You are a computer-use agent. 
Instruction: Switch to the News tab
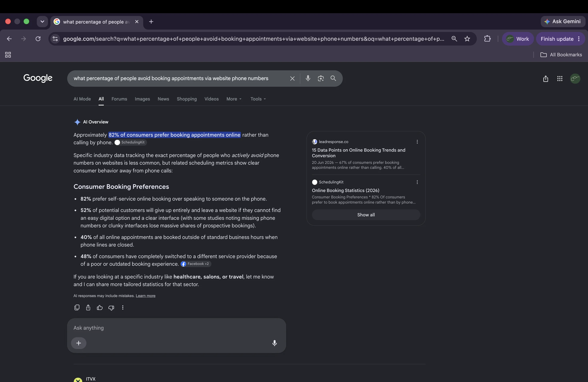pos(163,99)
